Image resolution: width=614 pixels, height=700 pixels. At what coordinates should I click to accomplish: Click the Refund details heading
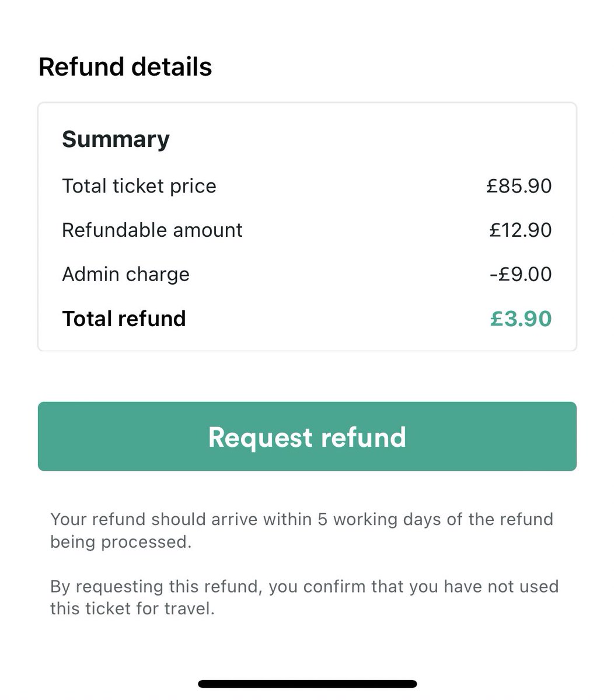point(125,66)
